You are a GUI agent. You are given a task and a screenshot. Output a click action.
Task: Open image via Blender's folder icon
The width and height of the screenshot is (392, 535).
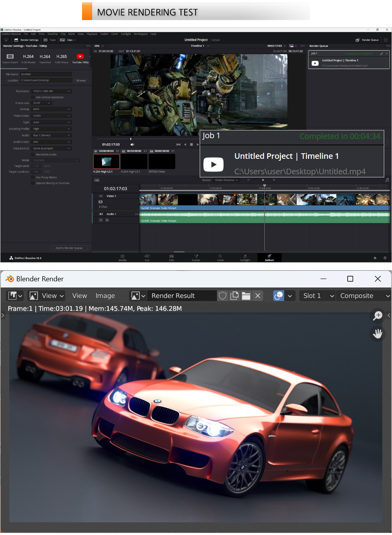[246, 296]
